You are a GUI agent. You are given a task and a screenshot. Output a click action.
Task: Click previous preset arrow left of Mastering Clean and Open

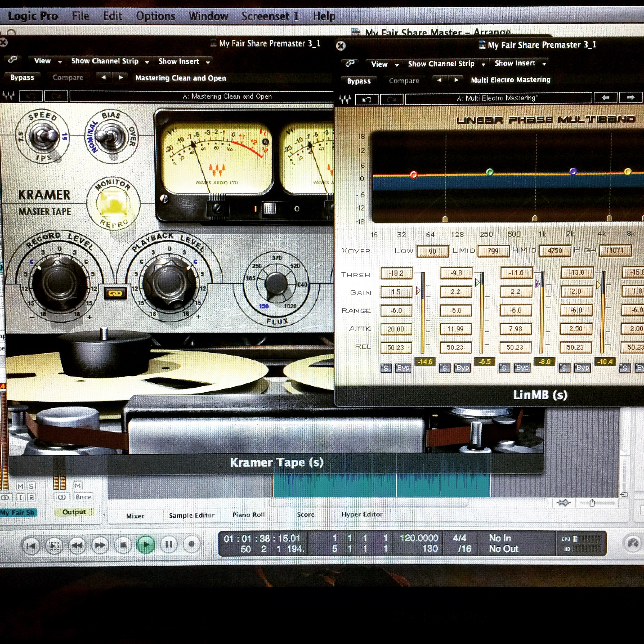tap(103, 77)
